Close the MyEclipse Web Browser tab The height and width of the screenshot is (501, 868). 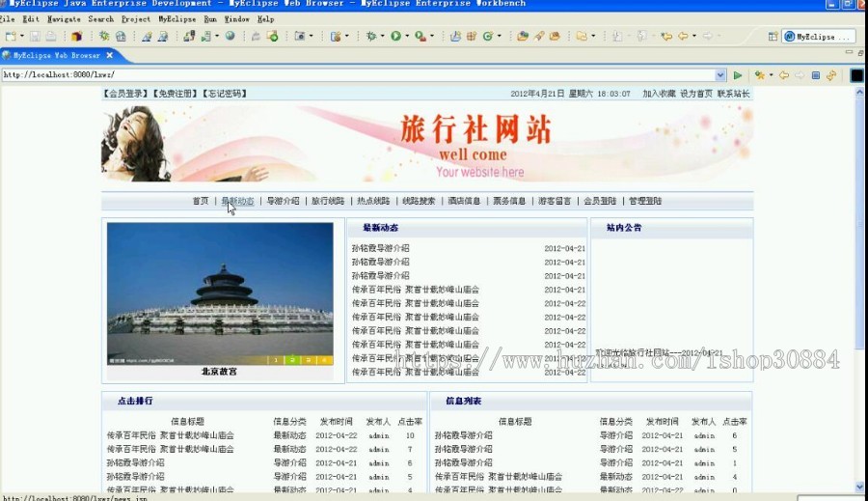coord(110,55)
